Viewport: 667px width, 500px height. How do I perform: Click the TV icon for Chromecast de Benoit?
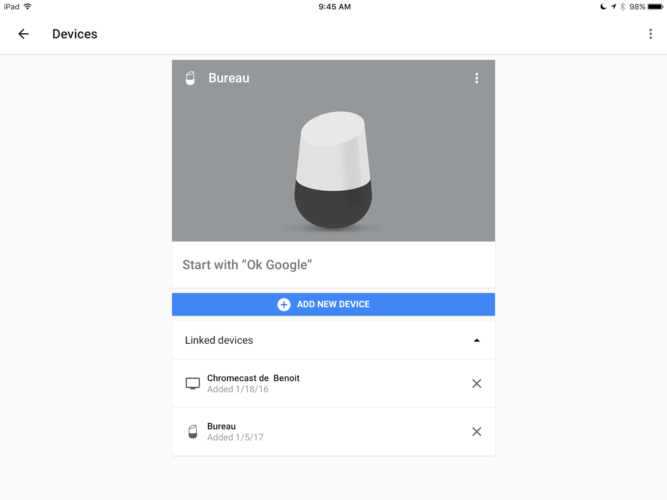[x=193, y=383]
